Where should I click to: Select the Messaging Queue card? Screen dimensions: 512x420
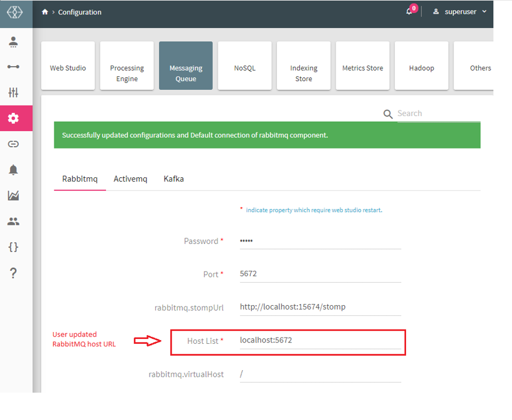[186, 66]
